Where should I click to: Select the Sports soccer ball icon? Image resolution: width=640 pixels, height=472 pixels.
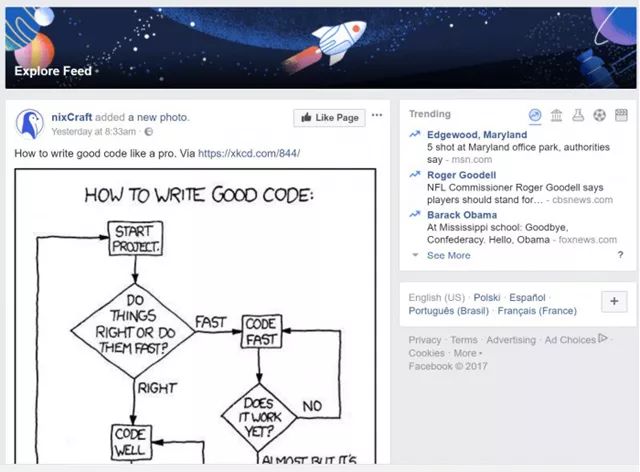[x=600, y=116]
